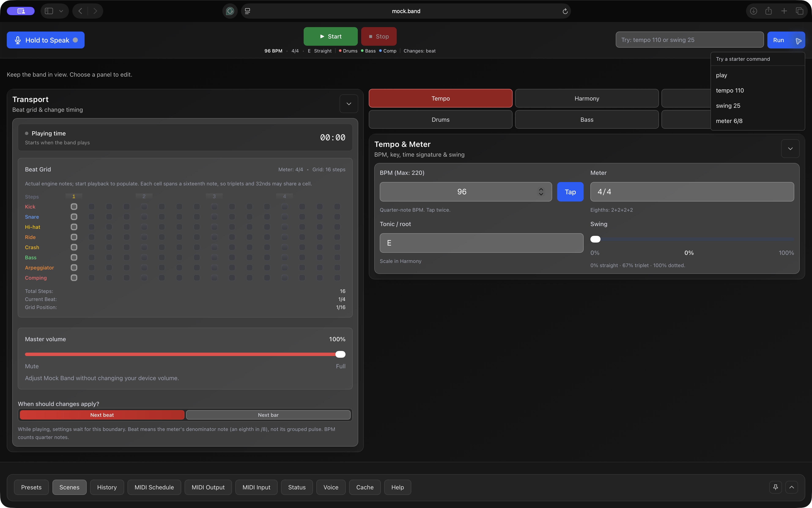Pin the bottom panel bar
The image size is (812, 508).
776,487
